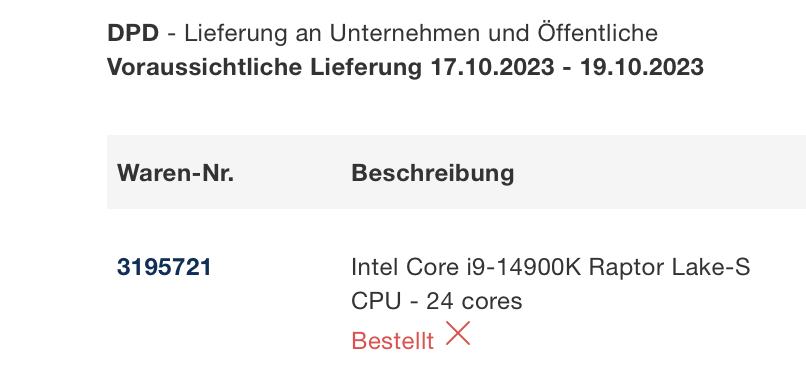Click the word Öffentliche in shipping line
806x376 pixels.
[598, 33]
